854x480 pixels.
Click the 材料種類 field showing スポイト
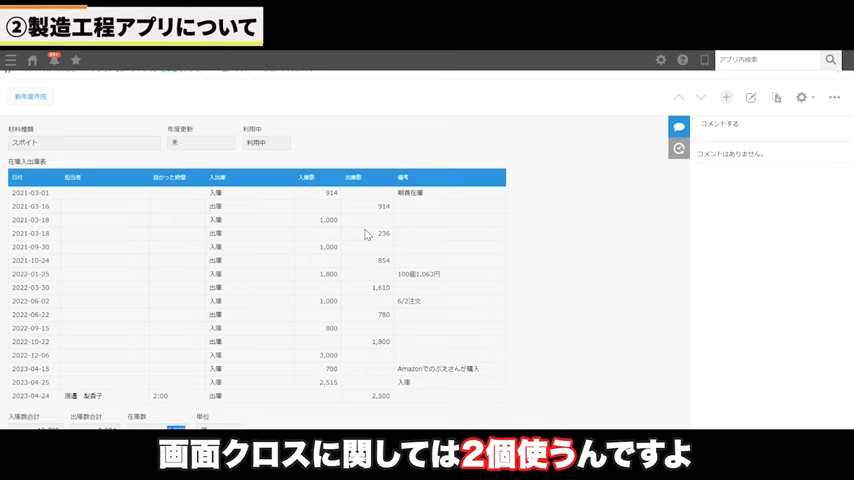84,143
